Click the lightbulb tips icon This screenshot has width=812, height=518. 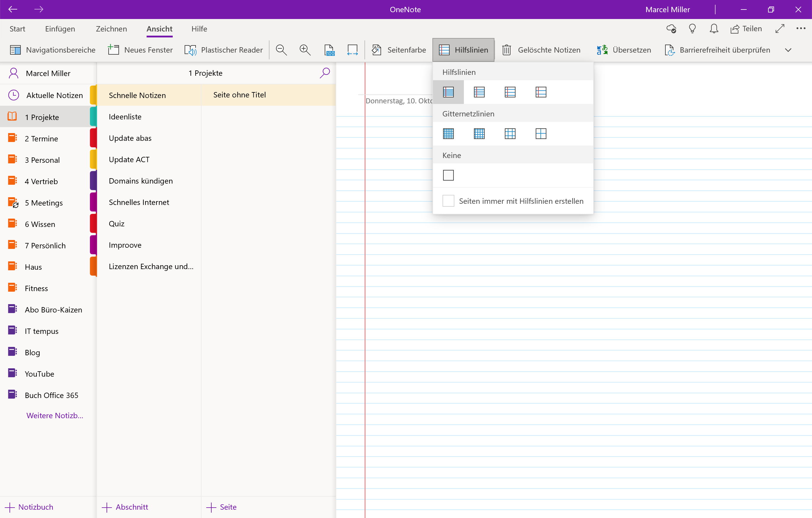coord(692,29)
